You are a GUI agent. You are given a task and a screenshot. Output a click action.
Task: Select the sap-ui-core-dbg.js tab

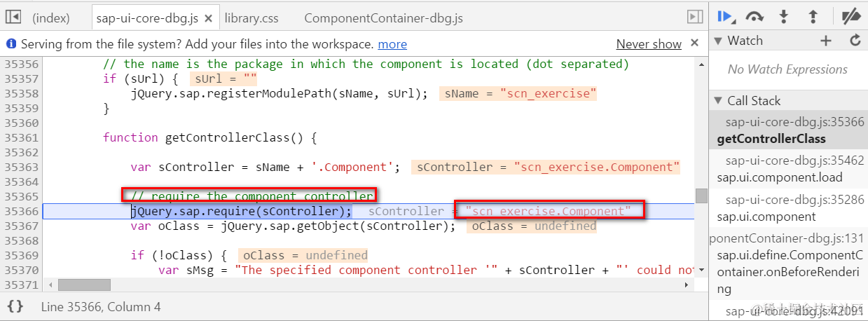148,18
